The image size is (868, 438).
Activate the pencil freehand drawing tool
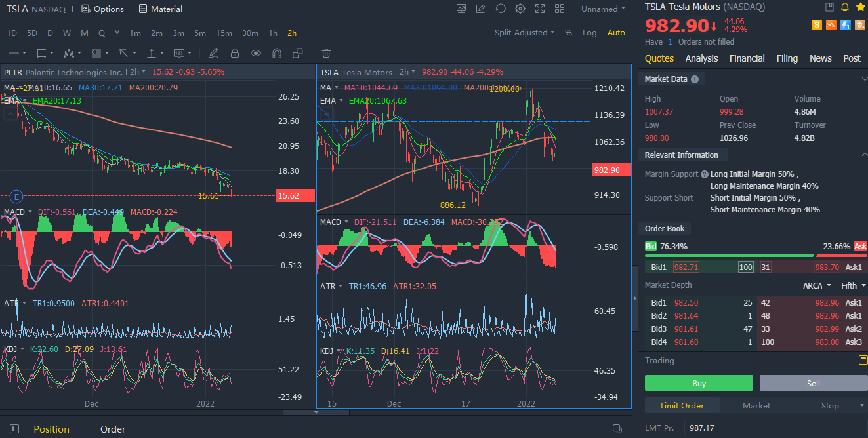tap(213, 53)
